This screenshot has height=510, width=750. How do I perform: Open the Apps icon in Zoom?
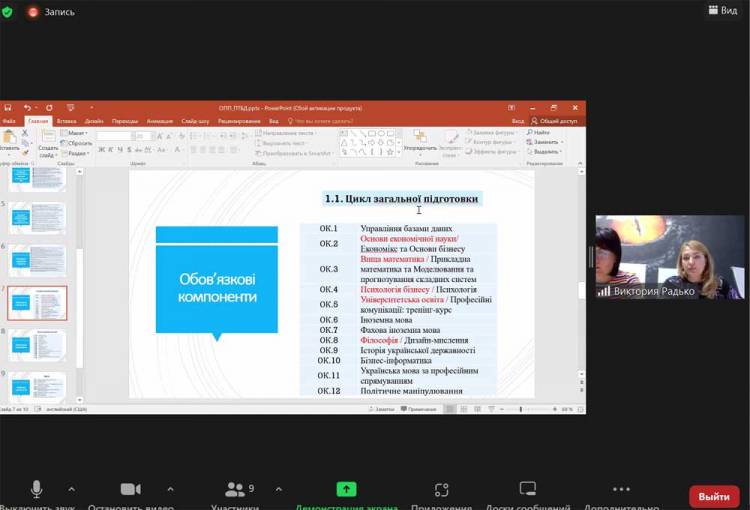(442, 489)
